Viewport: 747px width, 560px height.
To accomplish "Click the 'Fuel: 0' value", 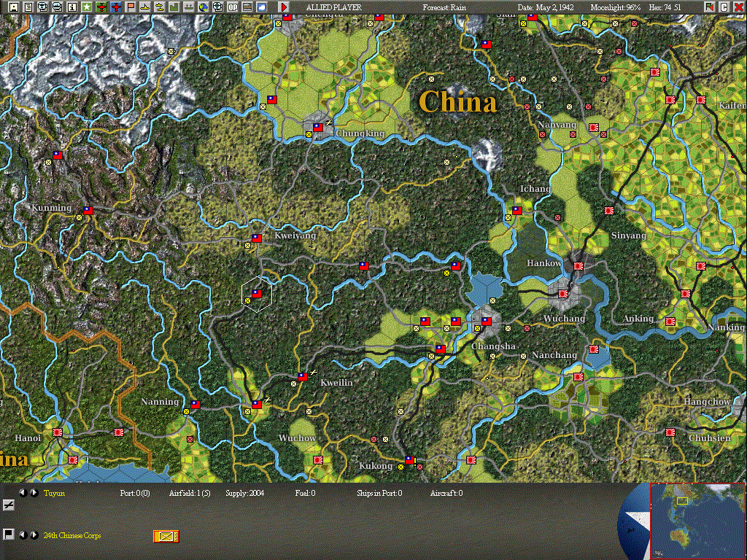I will [x=305, y=494].
